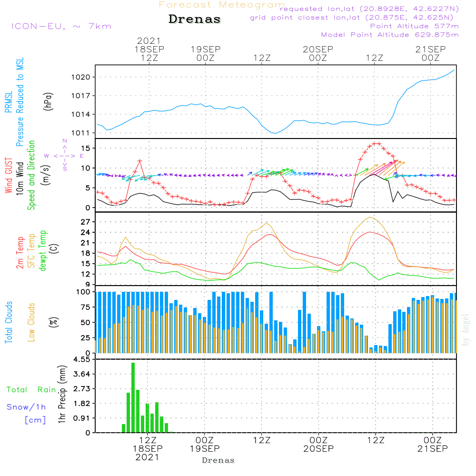Click the orange 'Low Clouds' label
476x476 pixels.
click(x=31, y=322)
